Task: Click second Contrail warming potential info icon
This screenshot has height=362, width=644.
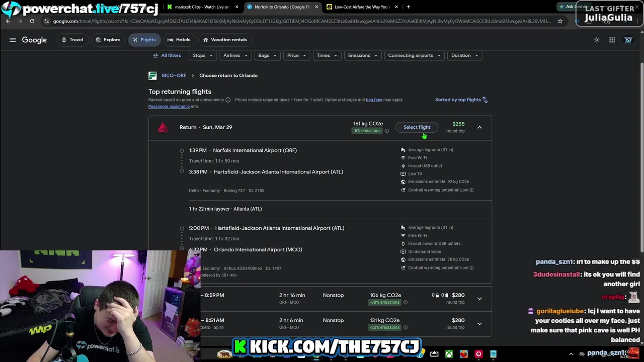Action: tap(471, 268)
